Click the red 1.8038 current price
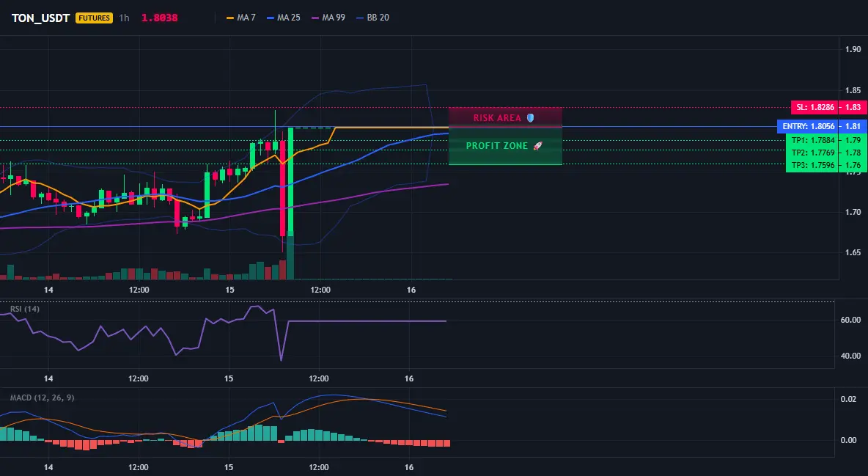868x476 pixels. (x=159, y=18)
